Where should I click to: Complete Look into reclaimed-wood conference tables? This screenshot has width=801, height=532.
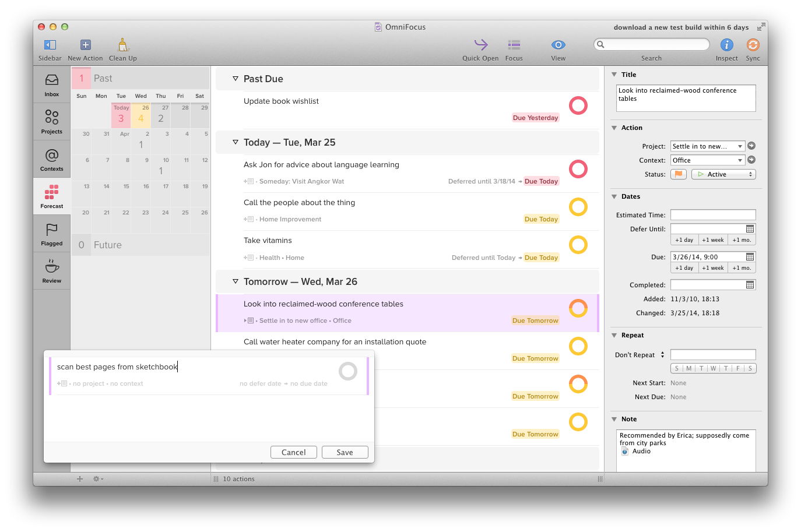(x=578, y=308)
